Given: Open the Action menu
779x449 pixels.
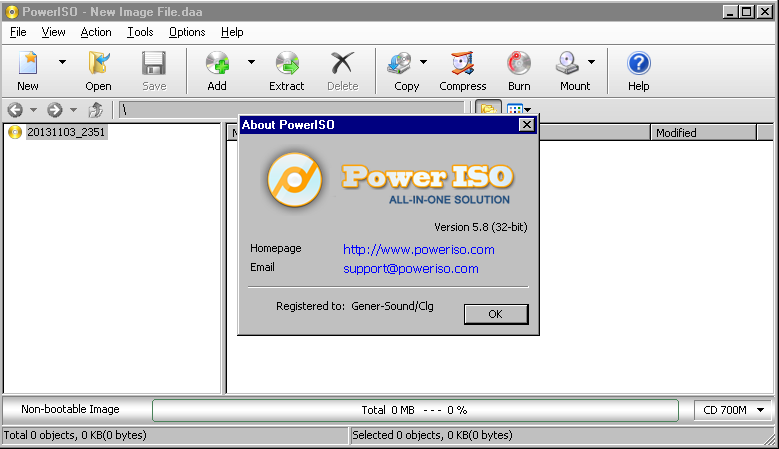Looking at the screenshot, I should point(96,32).
